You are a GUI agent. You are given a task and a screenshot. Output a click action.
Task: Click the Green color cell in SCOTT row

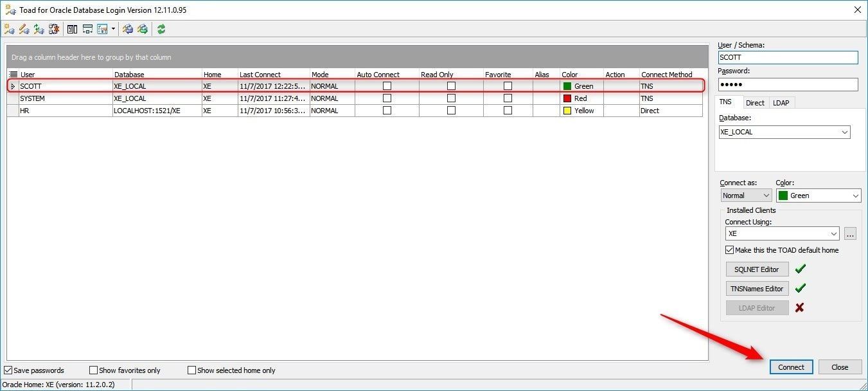pos(581,86)
